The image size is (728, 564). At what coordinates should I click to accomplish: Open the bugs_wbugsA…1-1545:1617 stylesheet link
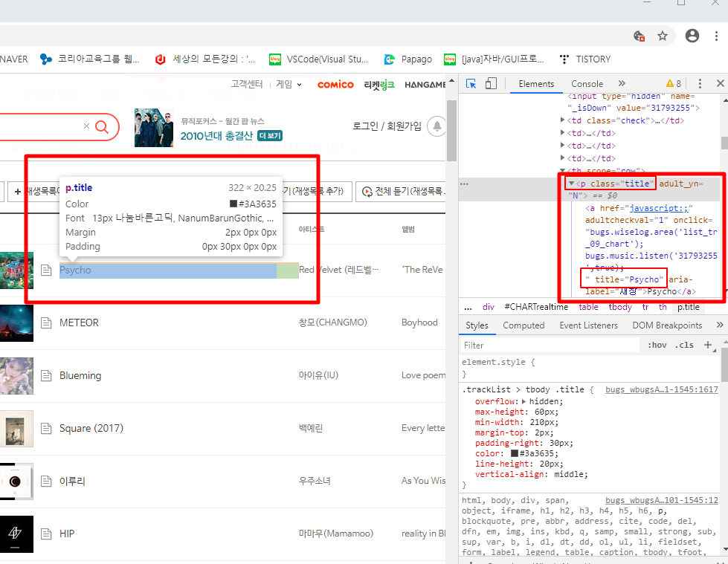tap(662, 389)
